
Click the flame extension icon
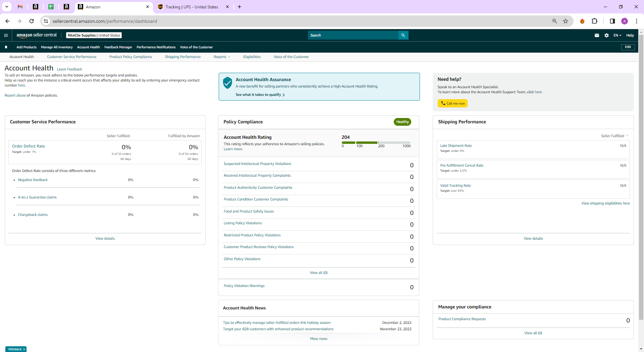[582, 21]
